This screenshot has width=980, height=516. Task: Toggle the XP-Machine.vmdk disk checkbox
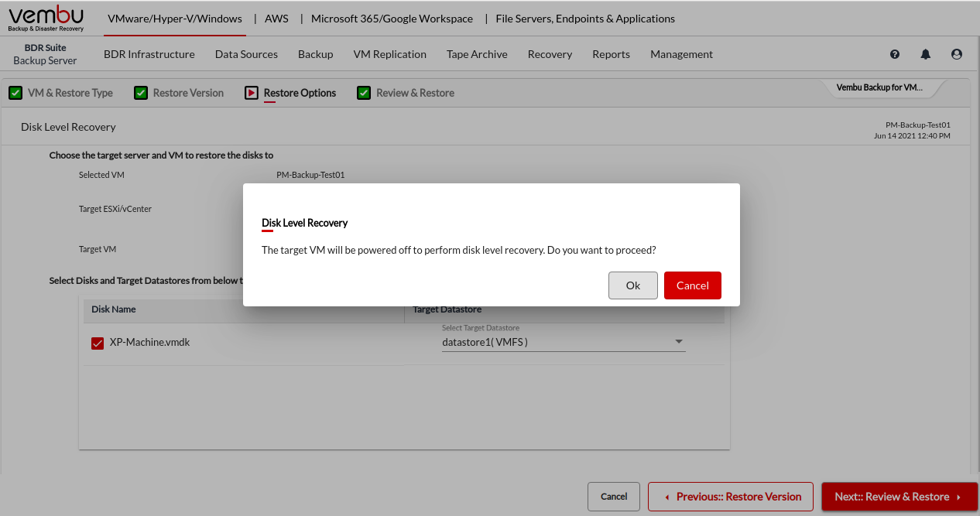98,343
